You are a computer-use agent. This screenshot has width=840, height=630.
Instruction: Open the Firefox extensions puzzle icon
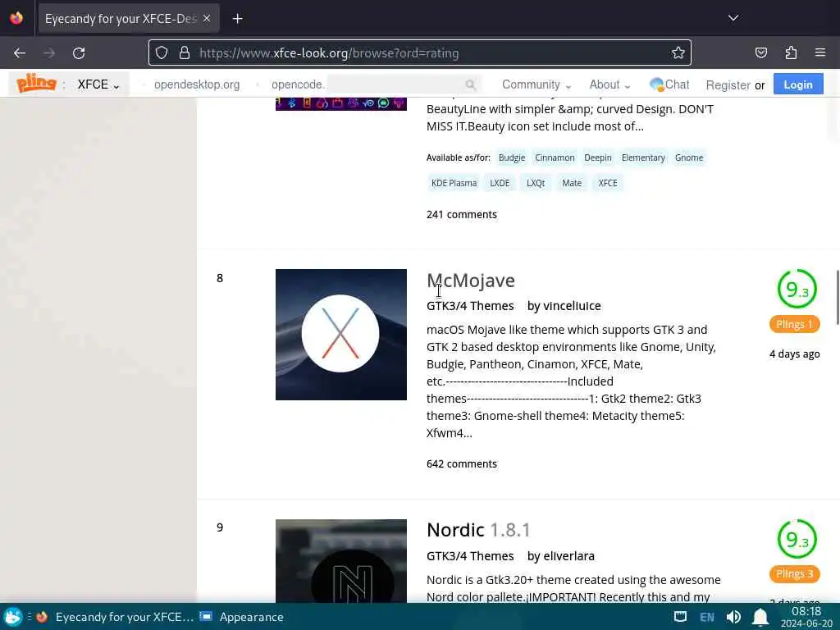click(791, 52)
